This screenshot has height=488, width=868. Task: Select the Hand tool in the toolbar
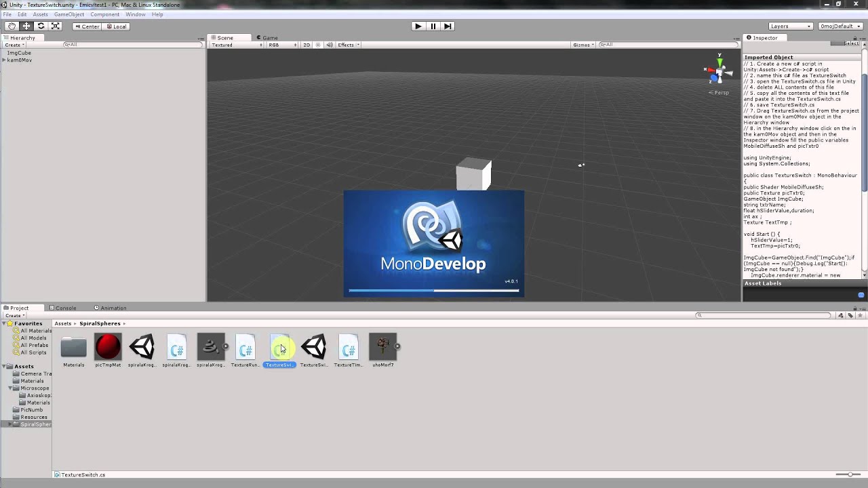pos(12,26)
